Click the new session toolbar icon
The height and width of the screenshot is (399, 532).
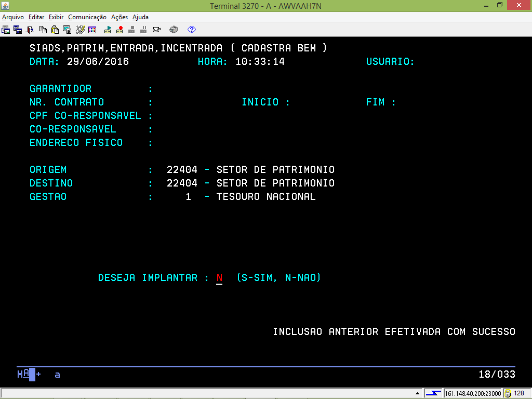point(6,30)
